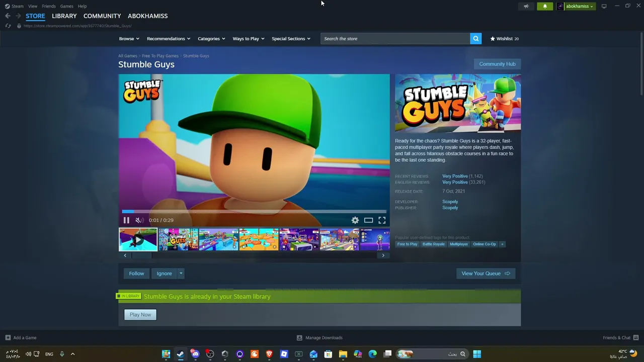Select the Free to Play tag
The height and width of the screenshot is (362, 644).
click(x=407, y=244)
